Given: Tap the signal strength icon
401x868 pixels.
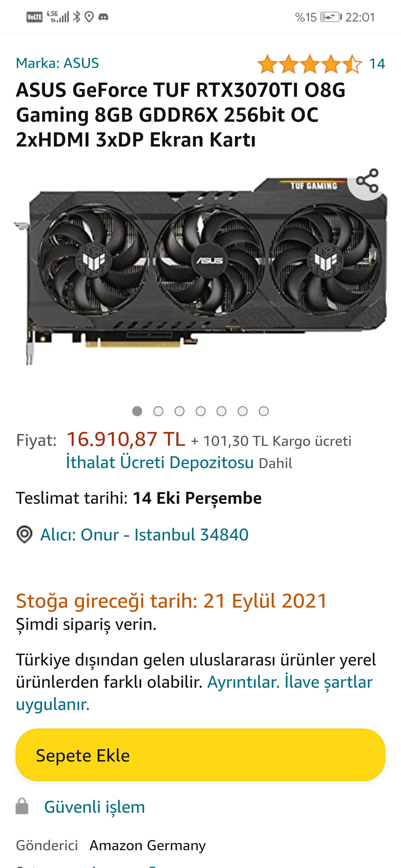Looking at the screenshot, I should tap(58, 17).
